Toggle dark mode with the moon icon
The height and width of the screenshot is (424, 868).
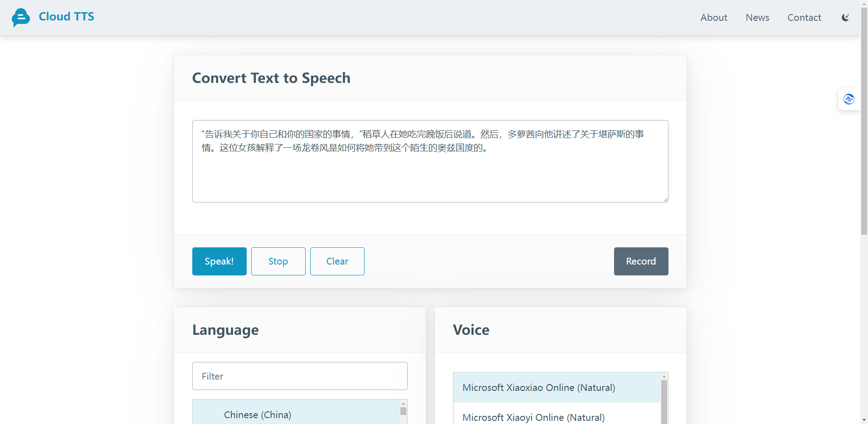click(x=845, y=17)
